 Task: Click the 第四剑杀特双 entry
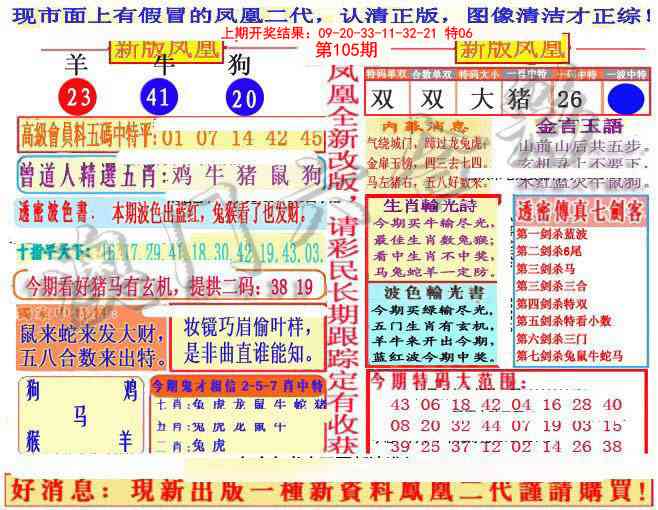(x=551, y=303)
